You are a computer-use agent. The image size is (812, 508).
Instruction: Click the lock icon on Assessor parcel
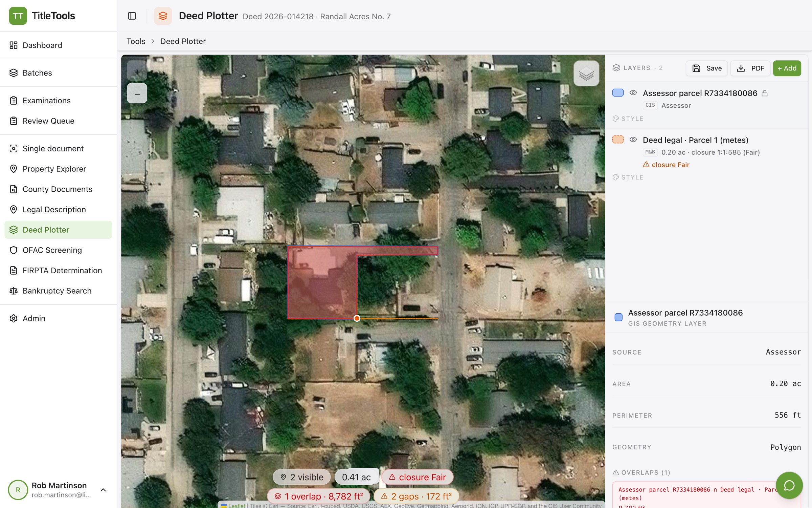click(x=765, y=93)
